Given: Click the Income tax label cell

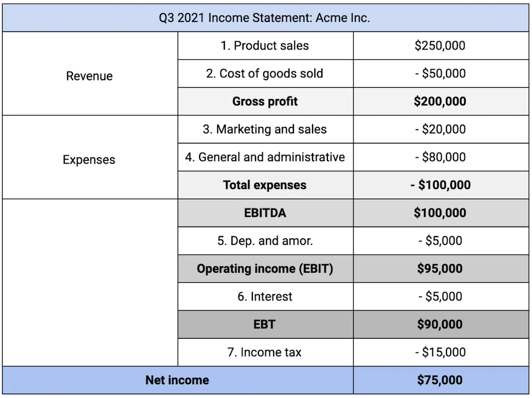Looking at the screenshot, I should pos(265,352).
